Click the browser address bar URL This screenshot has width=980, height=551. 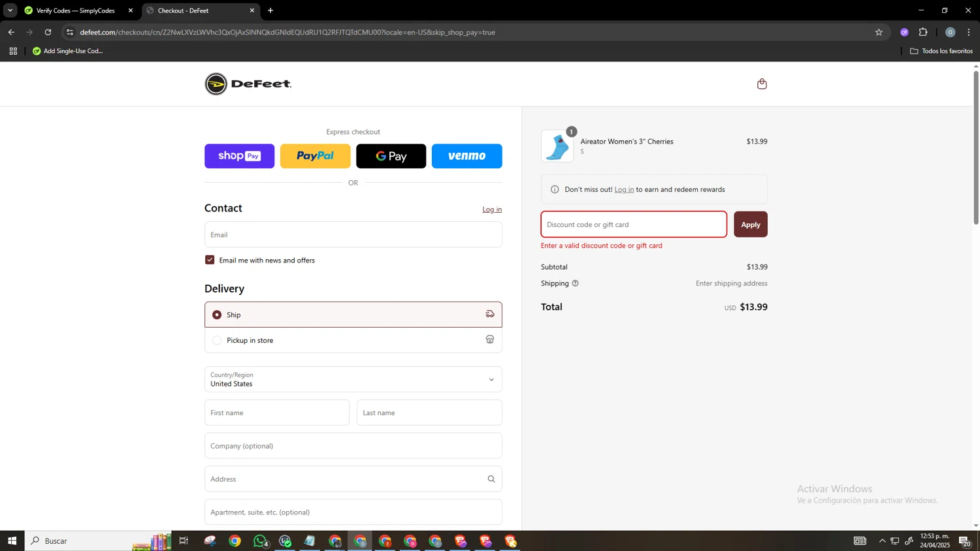click(x=287, y=32)
